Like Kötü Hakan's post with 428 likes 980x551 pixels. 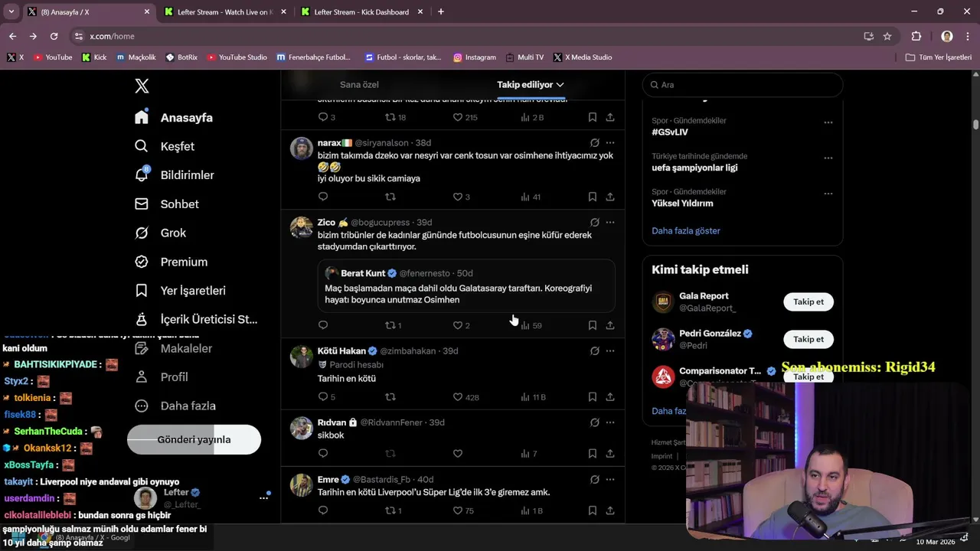coord(465,397)
